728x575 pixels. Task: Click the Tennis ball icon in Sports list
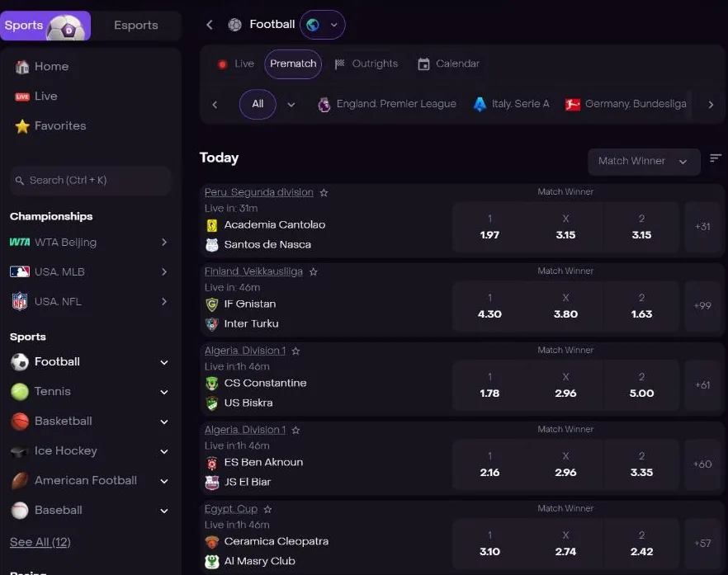pyautogui.click(x=20, y=392)
